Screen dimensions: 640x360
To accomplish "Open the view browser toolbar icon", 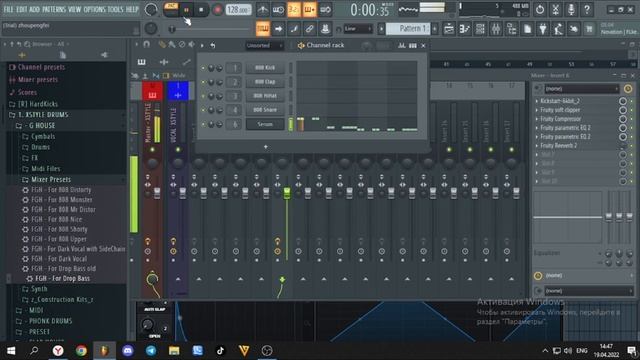I will (x=511, y=29).
